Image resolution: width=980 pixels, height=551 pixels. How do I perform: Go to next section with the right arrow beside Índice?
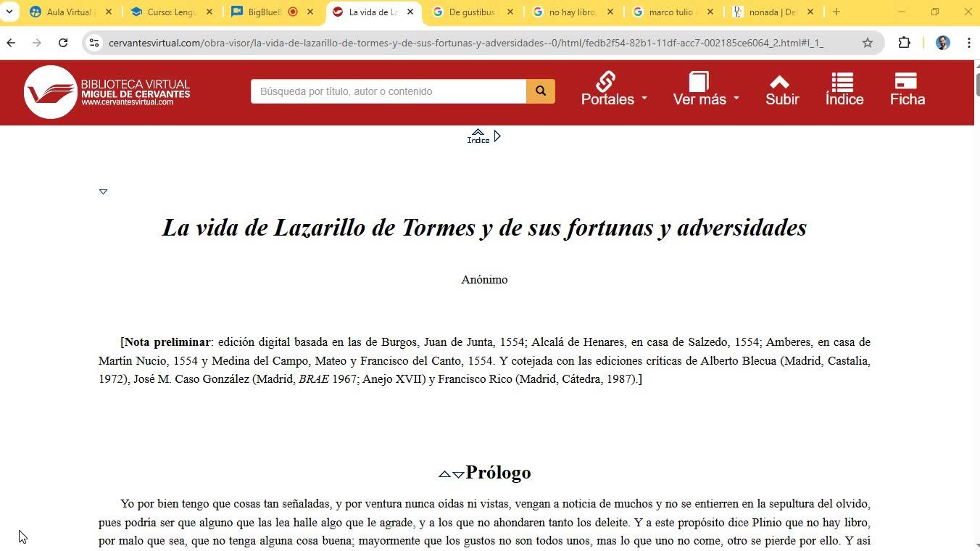[497, 136]
